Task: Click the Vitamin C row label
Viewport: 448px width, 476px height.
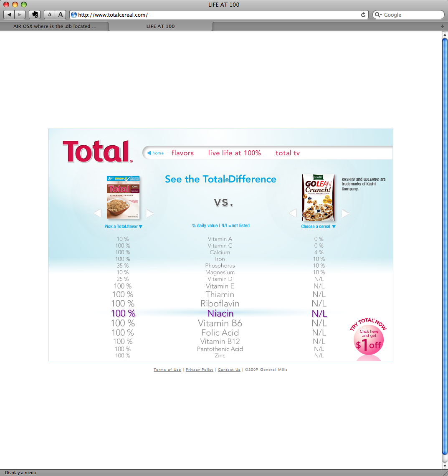Action: tap(220, 246)
